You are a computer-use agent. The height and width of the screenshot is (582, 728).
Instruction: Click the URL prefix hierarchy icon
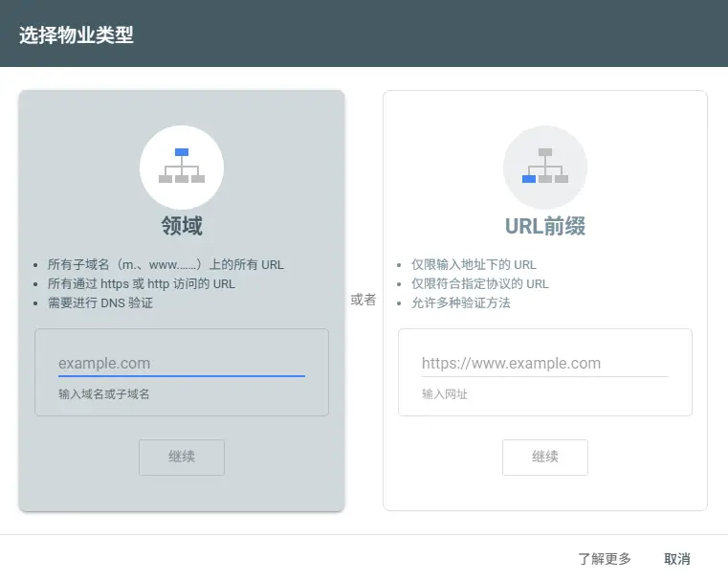tap(545, 167)
